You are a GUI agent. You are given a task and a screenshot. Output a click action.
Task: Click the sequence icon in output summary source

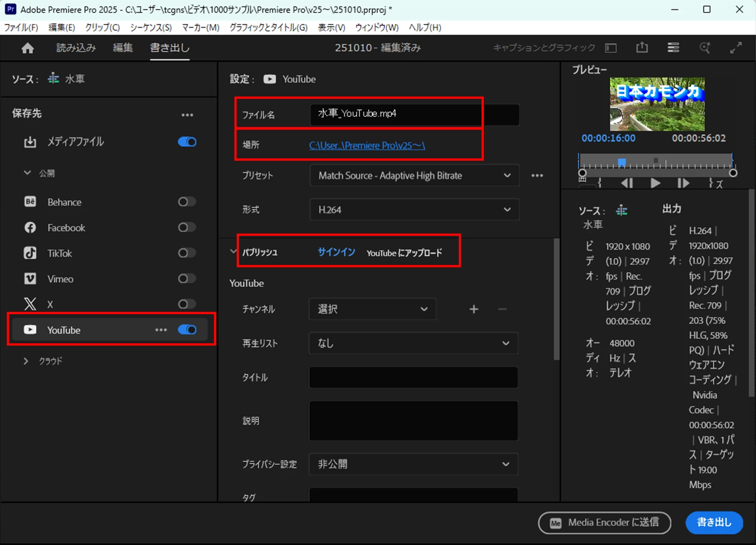click(622, 210)
